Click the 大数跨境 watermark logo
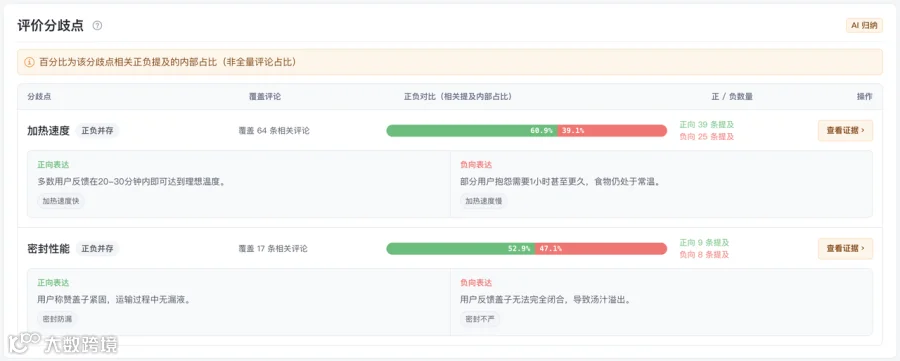 pyautogui.click(x=63, y=344)
